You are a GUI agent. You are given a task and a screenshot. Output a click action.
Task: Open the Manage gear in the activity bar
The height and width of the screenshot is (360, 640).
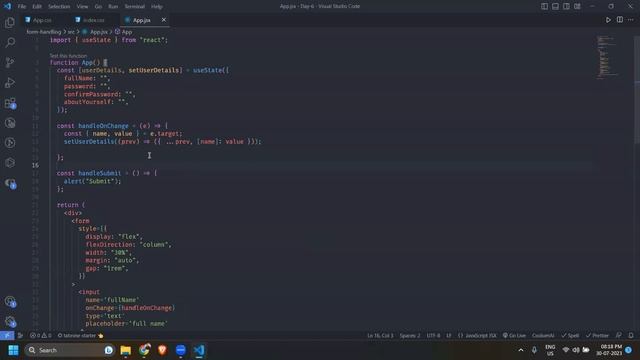[10, 322]
